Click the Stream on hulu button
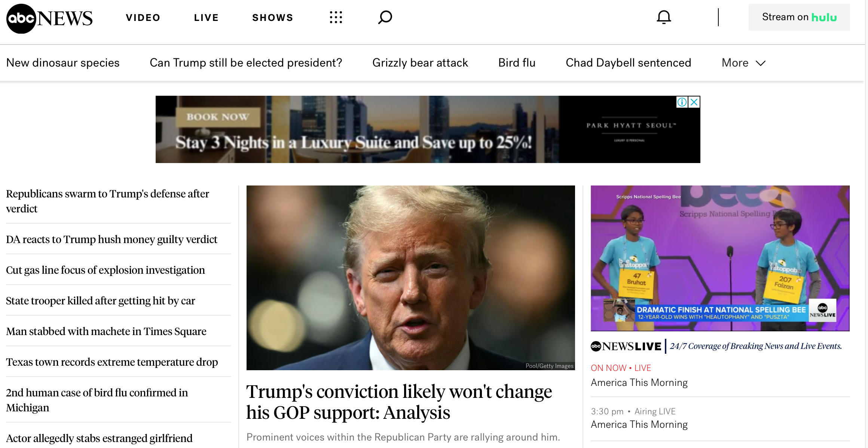Screen dimensions: 868x448 [799, 17]
